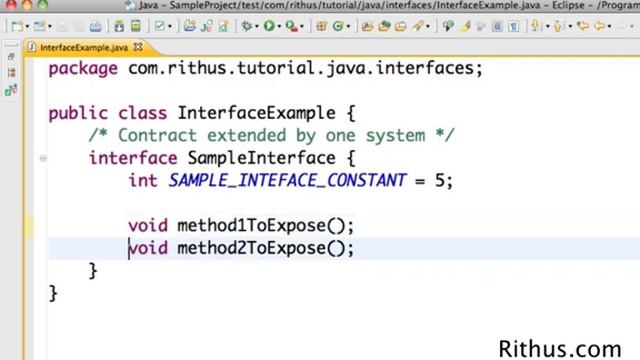Click the Run External Tools icon
This screenshot has width=640, height=360.
pyautogui.click(x=291, y=27)
